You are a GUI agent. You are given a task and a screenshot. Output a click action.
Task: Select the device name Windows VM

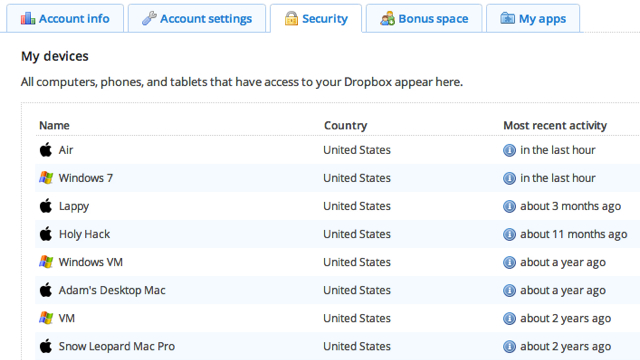91,262
